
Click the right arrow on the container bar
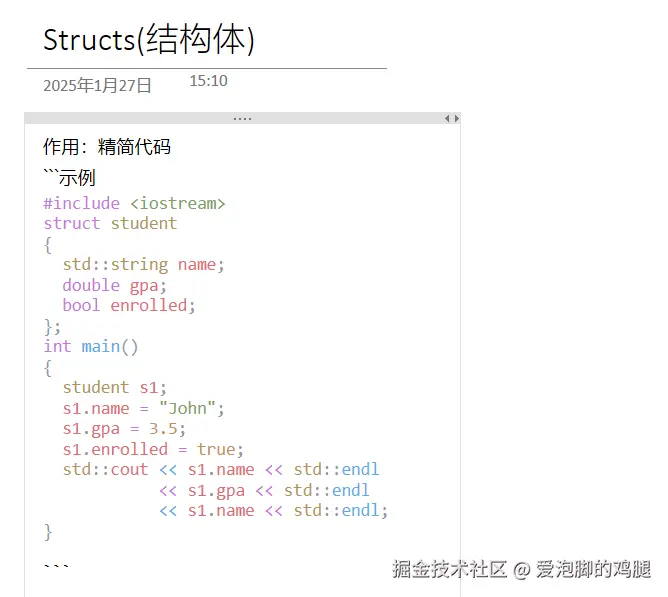click(457, 118)
